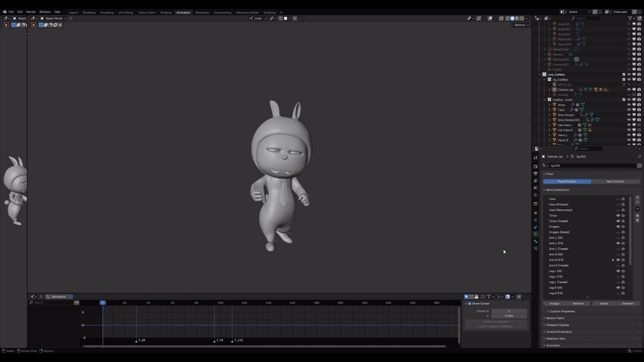Uncheck the rig_CatMan collection checkbox
644x362 pixels.
(x=624, y=80)
